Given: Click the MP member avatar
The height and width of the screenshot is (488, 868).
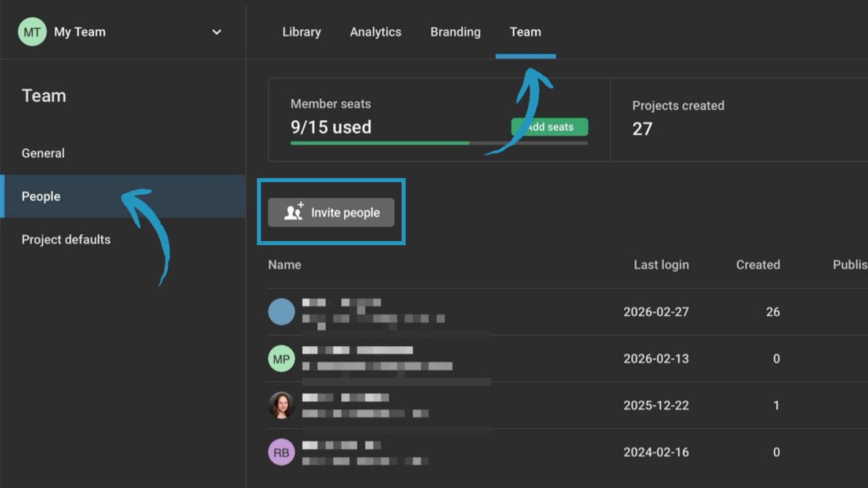Looking at the screenshot, I should [x=281, y=359].
